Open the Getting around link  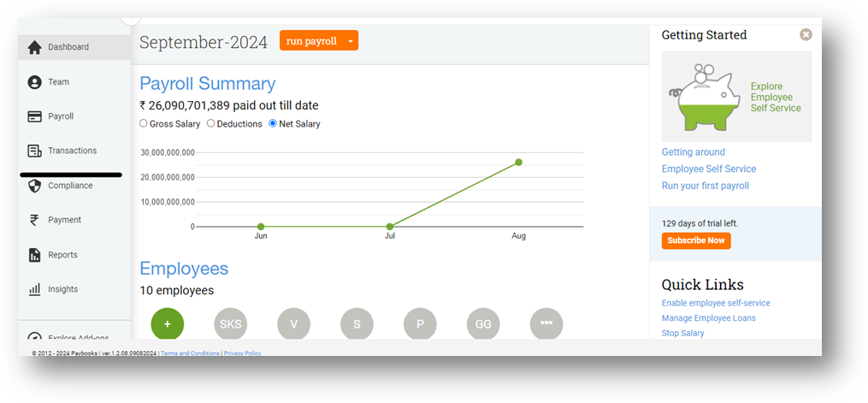click(x=693, y=152)
